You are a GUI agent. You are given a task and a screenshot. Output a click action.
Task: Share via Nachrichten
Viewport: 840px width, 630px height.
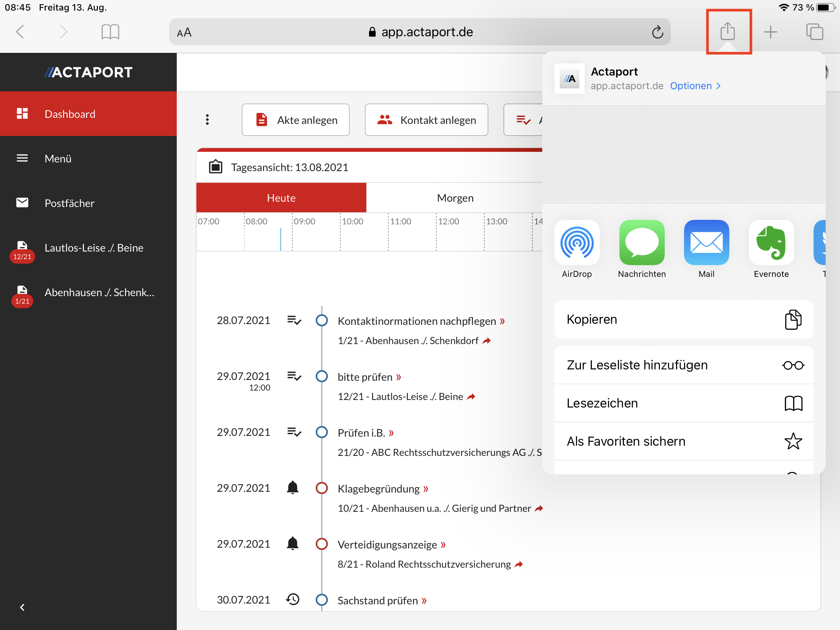pos(641,249)
